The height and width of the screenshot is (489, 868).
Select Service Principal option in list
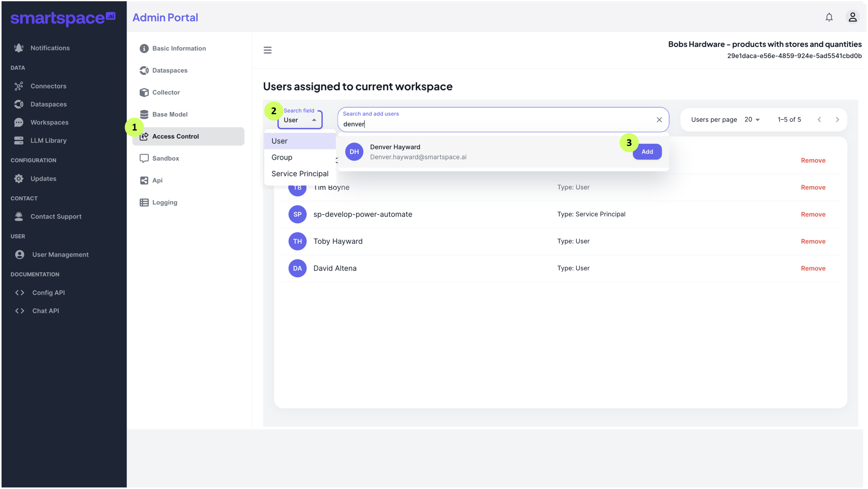[300, 174]
